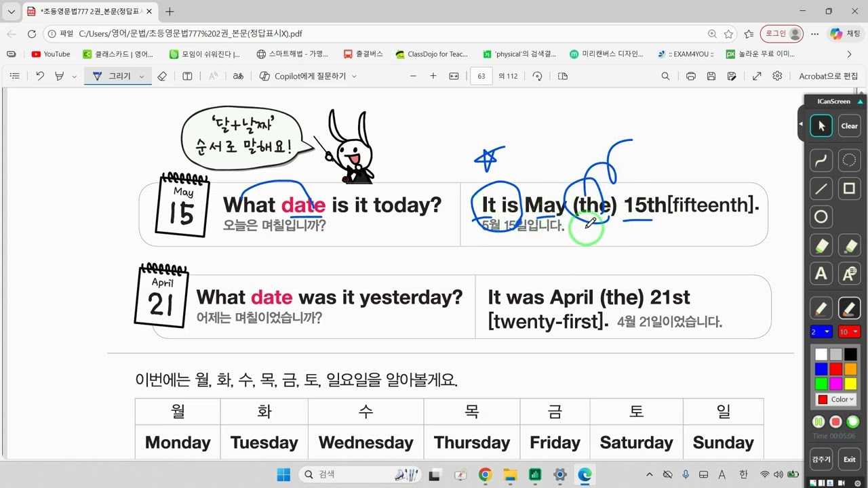Enter full screen with the diagonal arrows icon

click(757, 77)
